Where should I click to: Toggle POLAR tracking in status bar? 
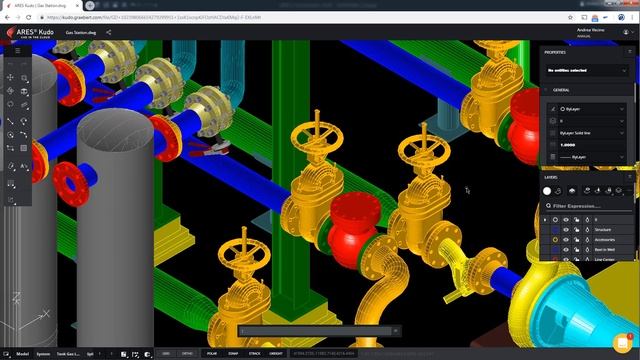(x=212, y=353)
